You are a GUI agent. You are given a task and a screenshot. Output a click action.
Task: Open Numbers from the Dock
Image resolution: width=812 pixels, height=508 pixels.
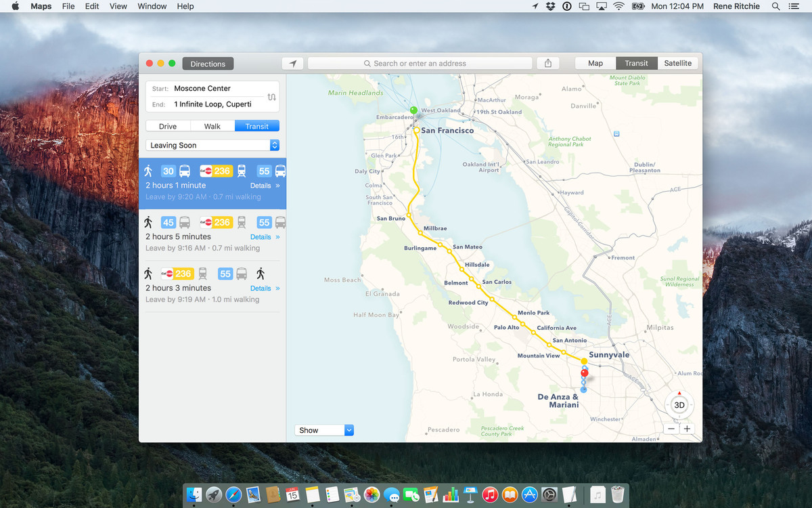point(451,495)
